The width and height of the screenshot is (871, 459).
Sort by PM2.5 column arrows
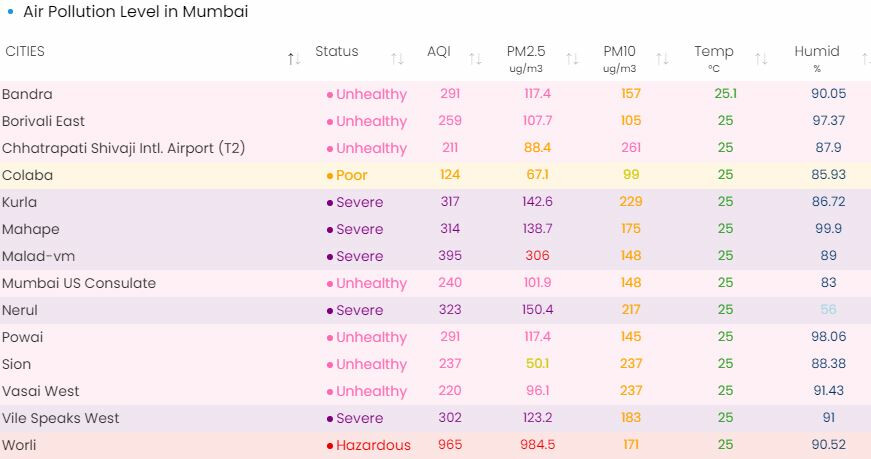tap(572, 59)
